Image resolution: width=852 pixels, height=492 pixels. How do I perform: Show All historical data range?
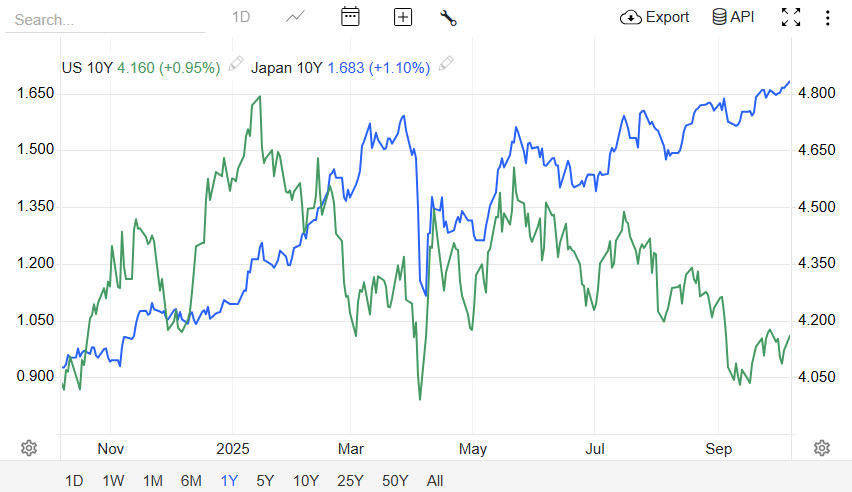pyautogui.click(x=435, y=480)
